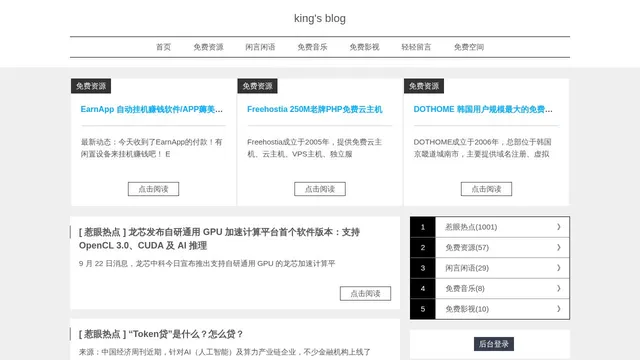Open EarnApp 自动挂机赚钱软件 article title
This screenshot has height=360, width=640.
151,109
